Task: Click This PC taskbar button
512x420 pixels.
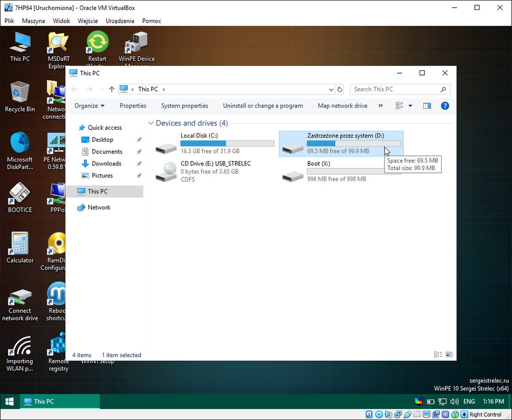Action: pyautogui.click(x=60, y=402)
